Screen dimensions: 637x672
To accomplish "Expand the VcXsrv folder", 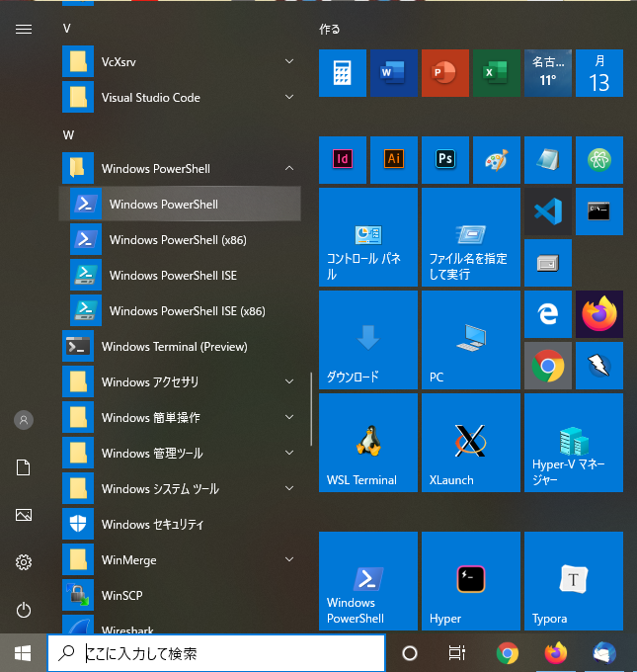I will pyautogui.click(x=180, y=61).
